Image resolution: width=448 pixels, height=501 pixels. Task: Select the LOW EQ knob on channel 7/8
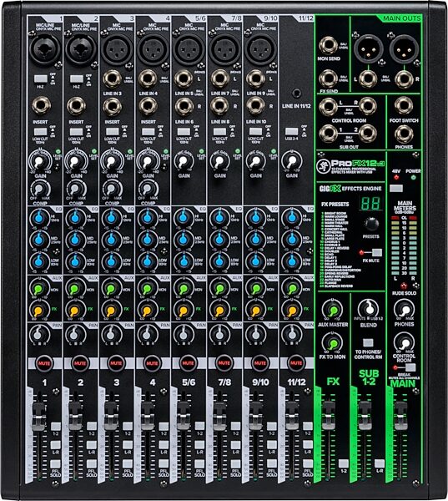[219, 261]
